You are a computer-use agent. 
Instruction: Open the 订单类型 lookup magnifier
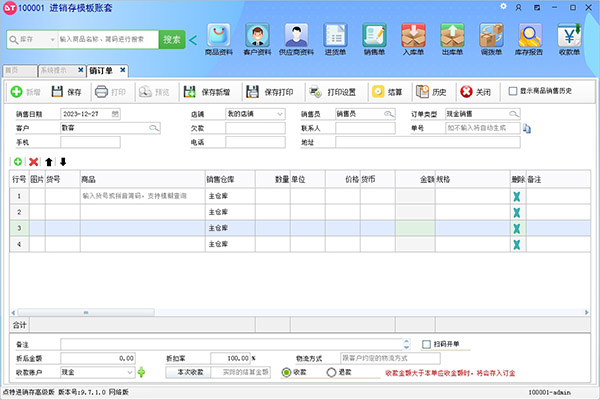514,114
